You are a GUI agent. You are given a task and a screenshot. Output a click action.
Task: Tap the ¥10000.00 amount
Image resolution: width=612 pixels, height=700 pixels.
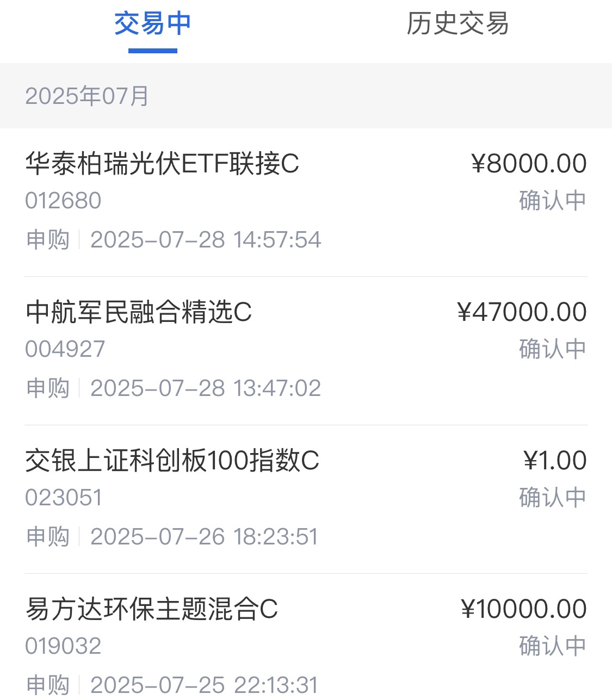(x=524, y=609)
